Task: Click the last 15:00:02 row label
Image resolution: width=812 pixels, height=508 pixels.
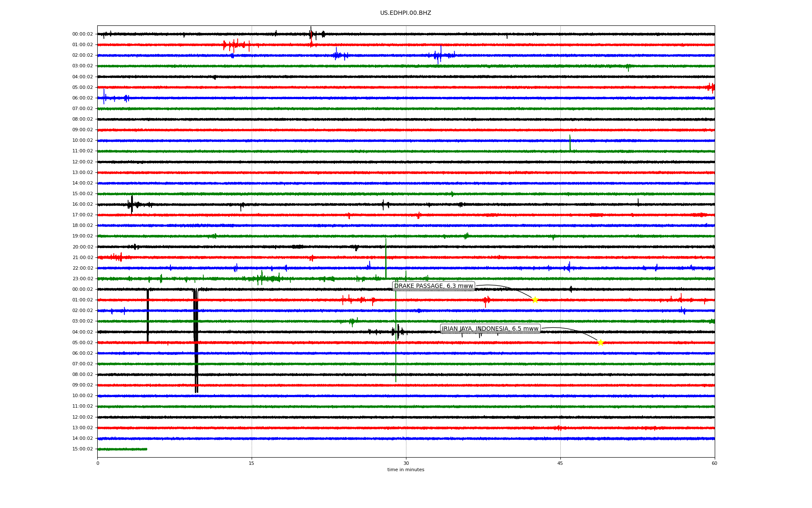Action: (82, 449)
